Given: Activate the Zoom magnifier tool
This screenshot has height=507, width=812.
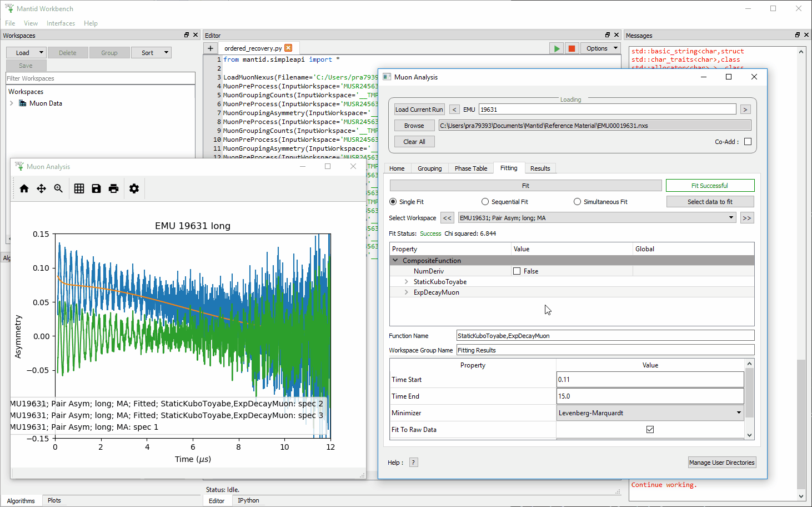Looking at the screenshot, I should pos(58,189).
